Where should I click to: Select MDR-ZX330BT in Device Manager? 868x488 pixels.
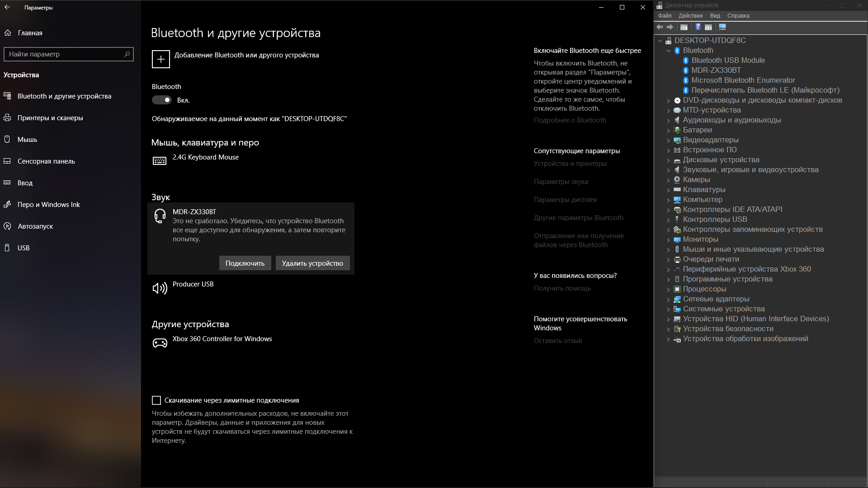pyautogui.click(x=717, y=70)
